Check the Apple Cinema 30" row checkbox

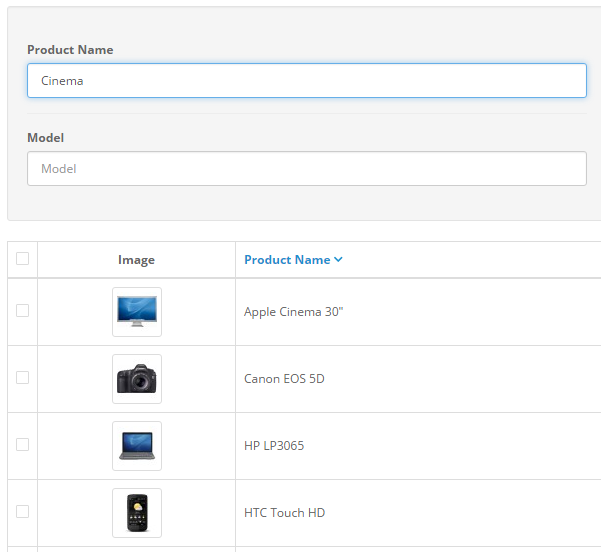pyautogui.click(x=22, y=310)
